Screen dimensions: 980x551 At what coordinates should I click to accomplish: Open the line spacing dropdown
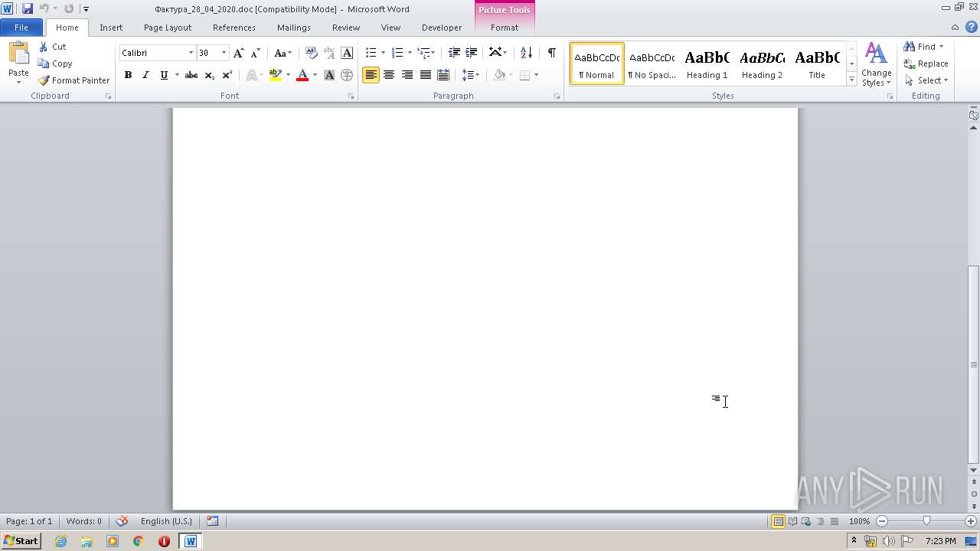(x=471, y=75)
